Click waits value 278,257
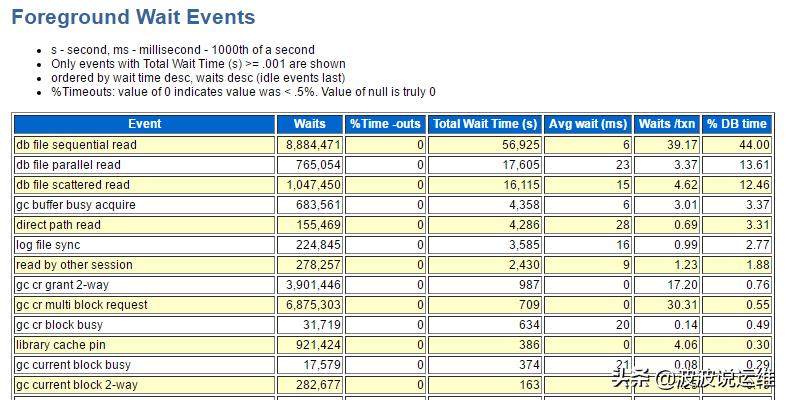The image size is (787, 400). (x=318, y=265)
